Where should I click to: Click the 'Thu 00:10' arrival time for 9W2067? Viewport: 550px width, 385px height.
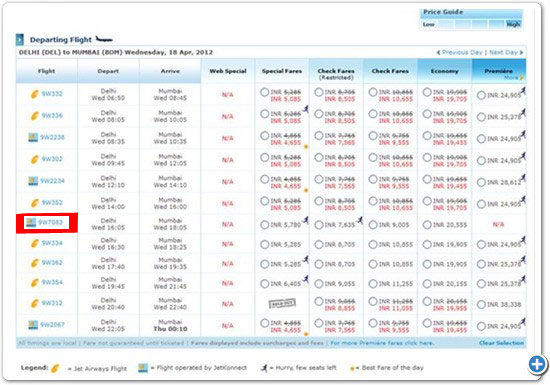(170, 329)
